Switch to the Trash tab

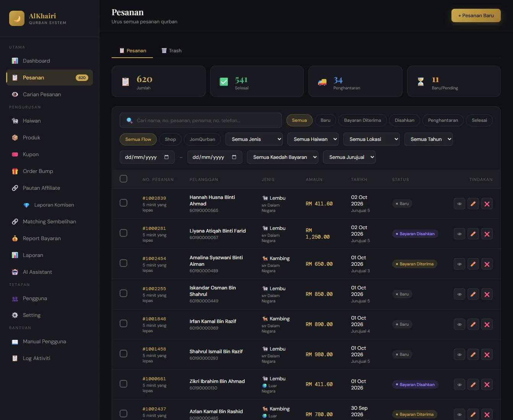click(171, 50)
